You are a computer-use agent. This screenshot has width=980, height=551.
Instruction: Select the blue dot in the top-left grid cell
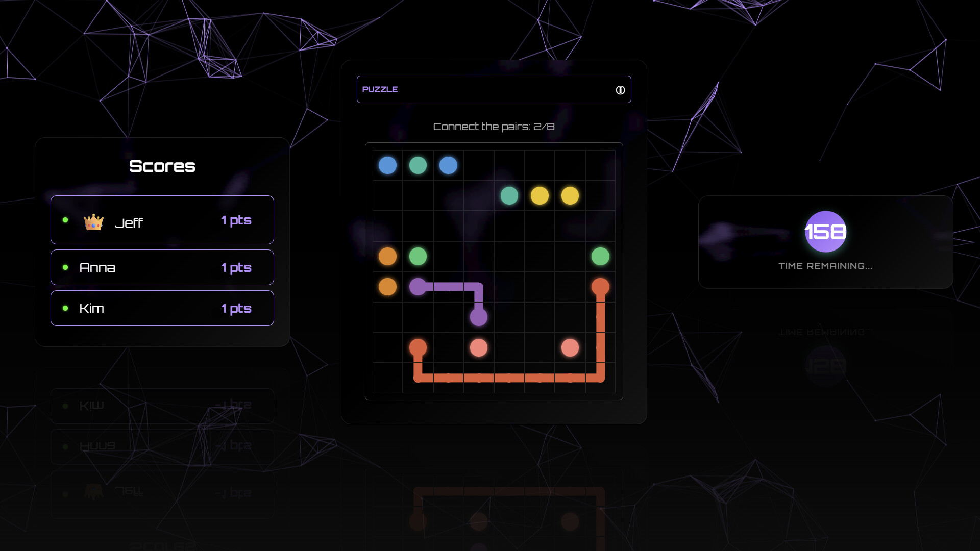pos(387,165)
